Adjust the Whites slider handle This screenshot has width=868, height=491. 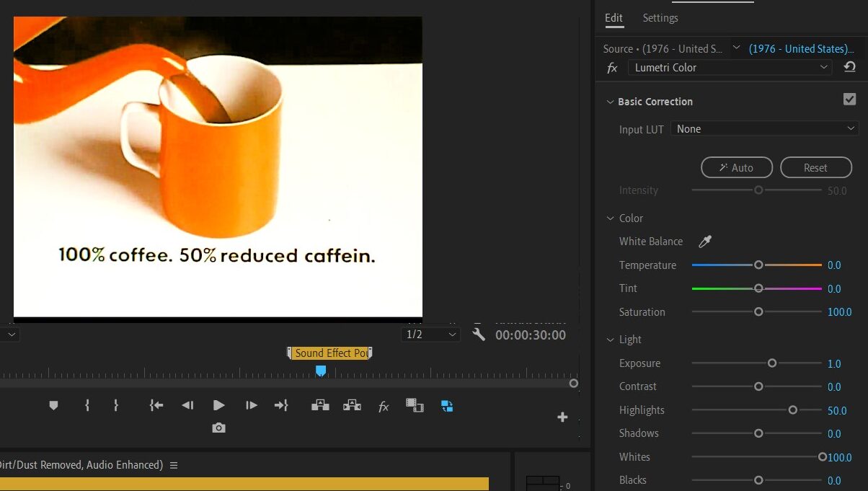click(823, 457)
